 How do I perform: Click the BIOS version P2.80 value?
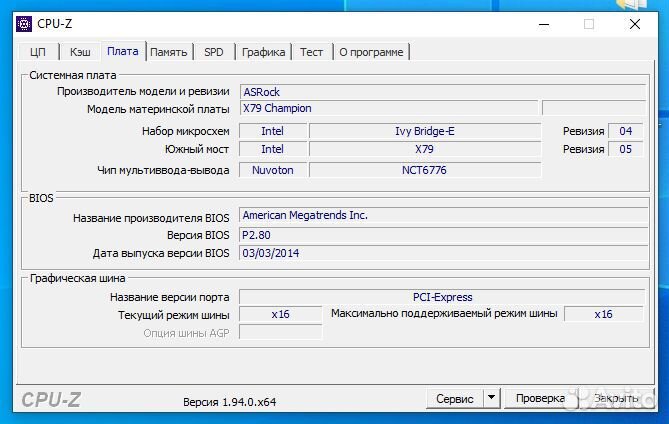point(444,235)
